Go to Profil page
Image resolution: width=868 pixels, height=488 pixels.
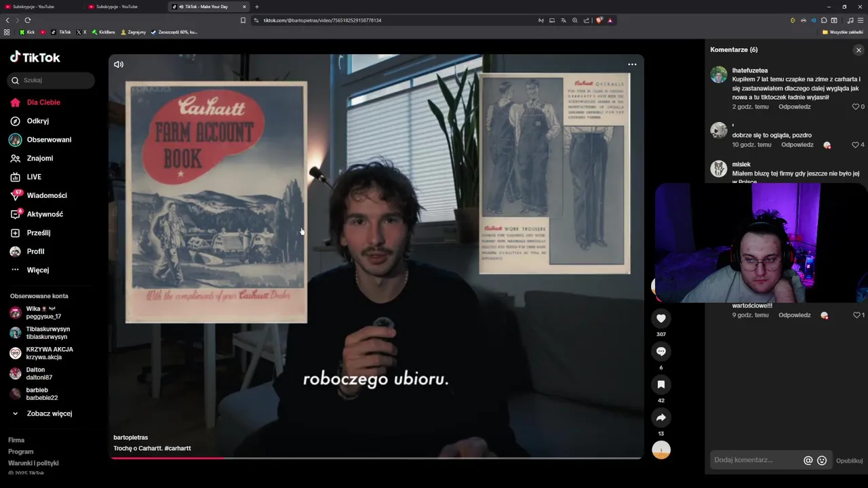tap(35, 251)
